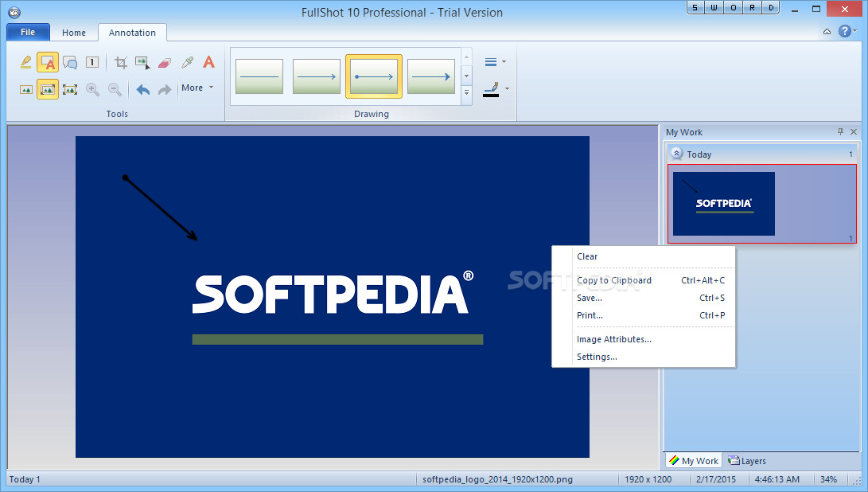Select the red letter A text tool

click(x=208, y=62)
